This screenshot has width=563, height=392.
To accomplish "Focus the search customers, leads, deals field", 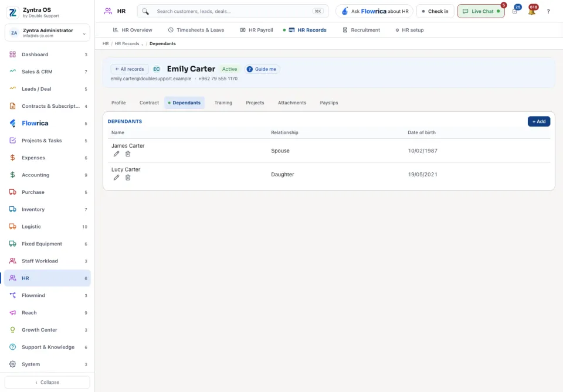I will (233, 11).
